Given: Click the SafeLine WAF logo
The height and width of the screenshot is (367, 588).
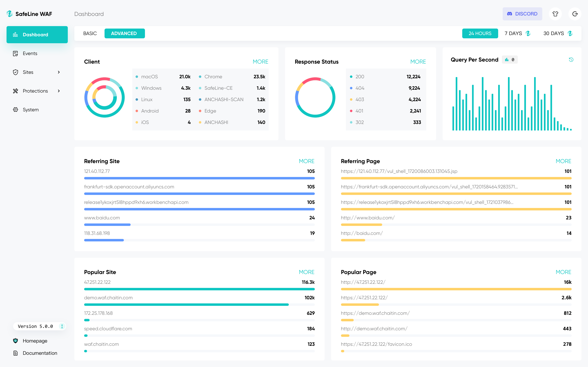Looking at the screenshot, I should pos(29,14).
